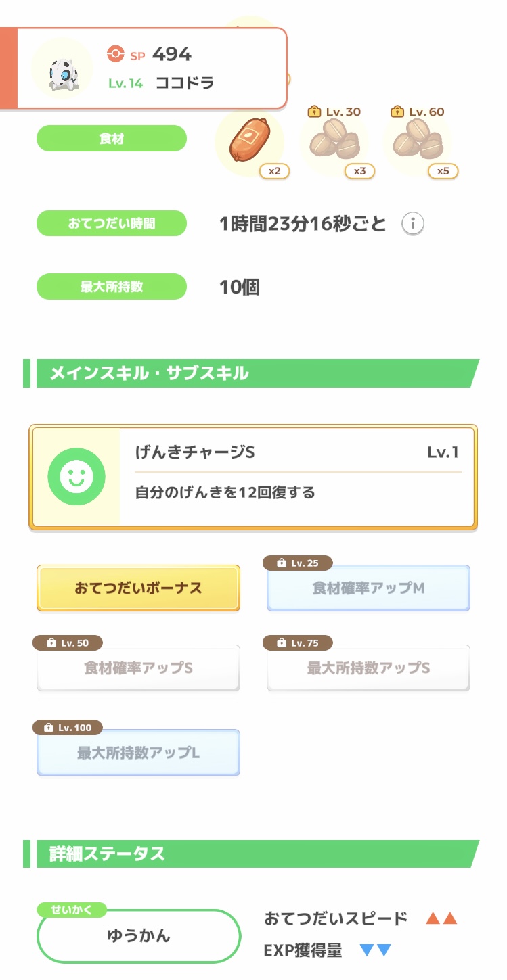Tap the メインスキル・サブスキル section header

250,373
